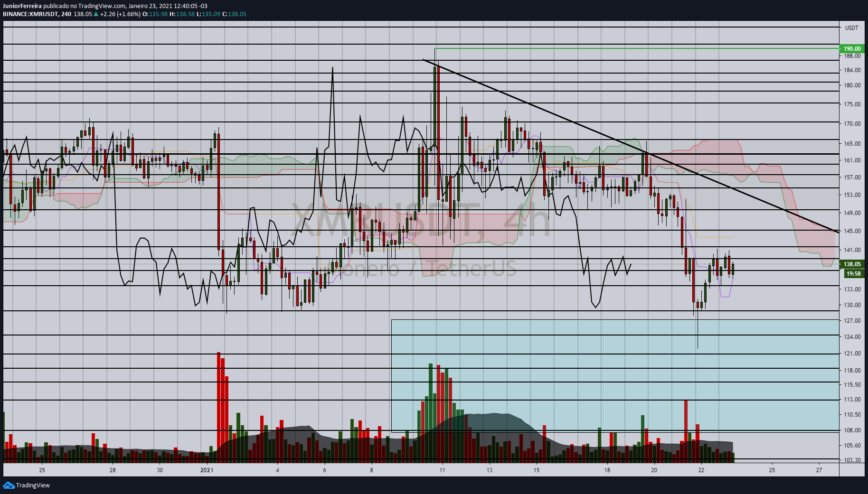Click the 175.00 price axis label
Viewport: 868px width, 494px height.
point(852,104)
